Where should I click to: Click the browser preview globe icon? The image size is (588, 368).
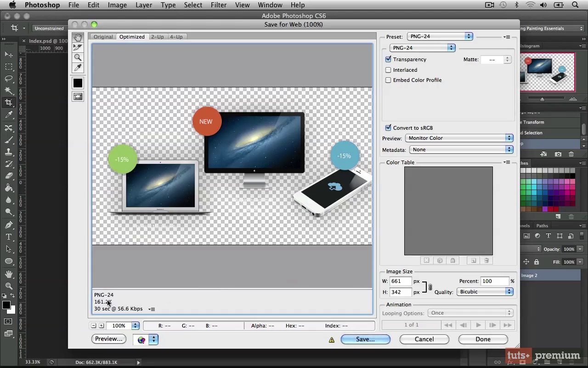pos(141,340)
